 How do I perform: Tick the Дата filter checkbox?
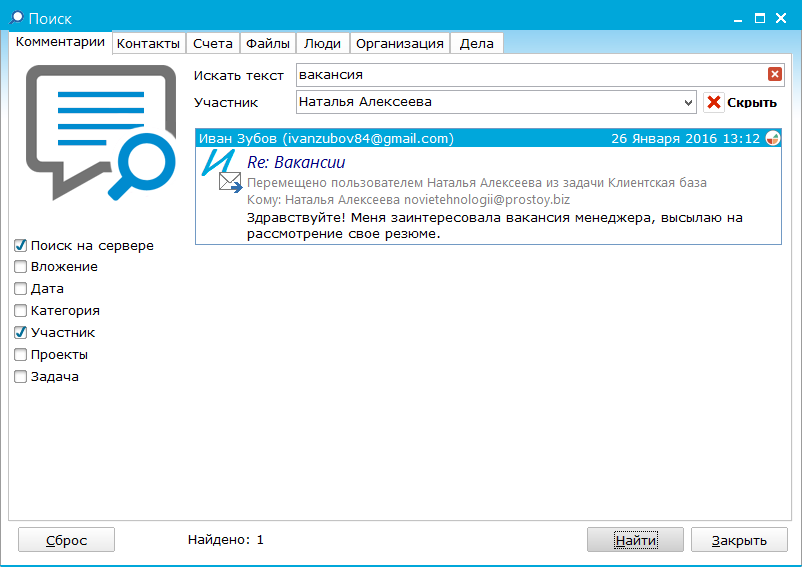[20, 289]
